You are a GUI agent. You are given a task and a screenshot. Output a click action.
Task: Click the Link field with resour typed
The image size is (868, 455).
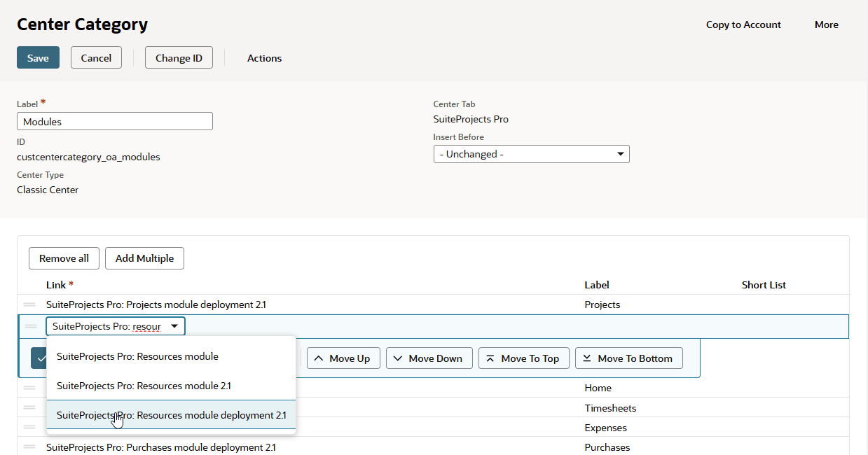tap(116, 326)
